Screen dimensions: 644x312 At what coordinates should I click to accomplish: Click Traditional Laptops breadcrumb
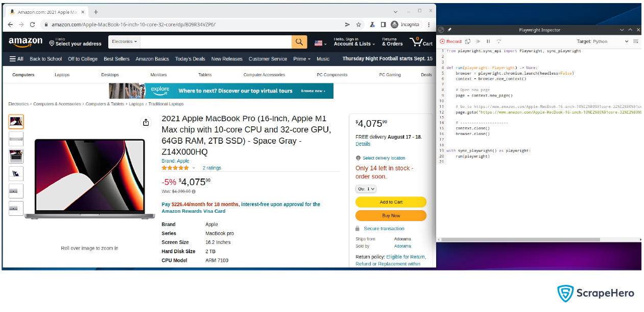pyautogui.click(x=166, y=104)
